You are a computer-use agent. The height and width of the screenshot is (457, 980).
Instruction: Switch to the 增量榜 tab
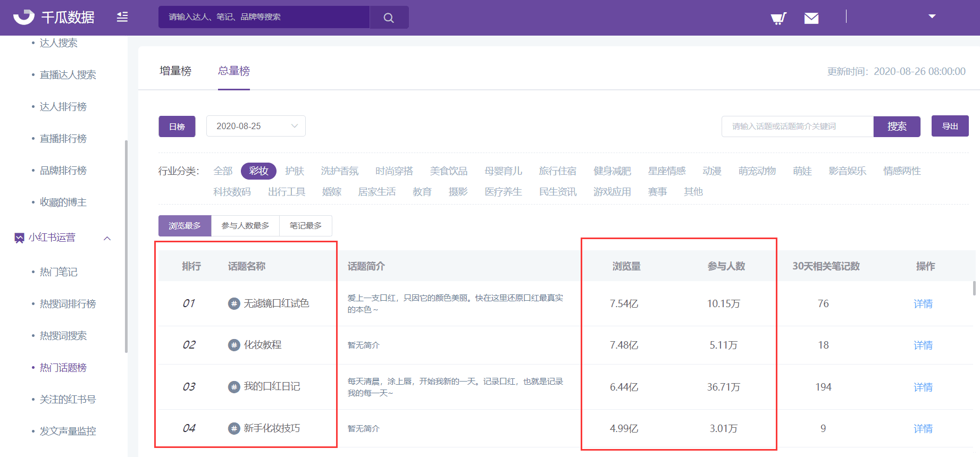point(175,71)
